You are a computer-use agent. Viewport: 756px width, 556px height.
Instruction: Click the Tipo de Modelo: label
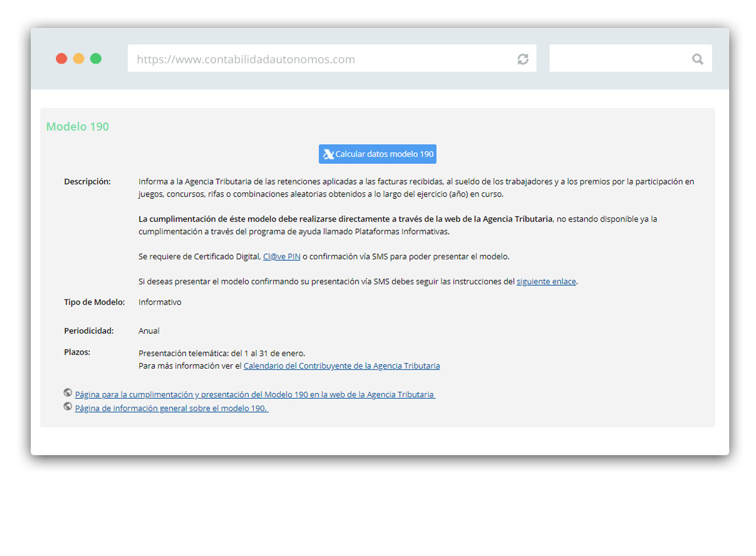[94, 302]
